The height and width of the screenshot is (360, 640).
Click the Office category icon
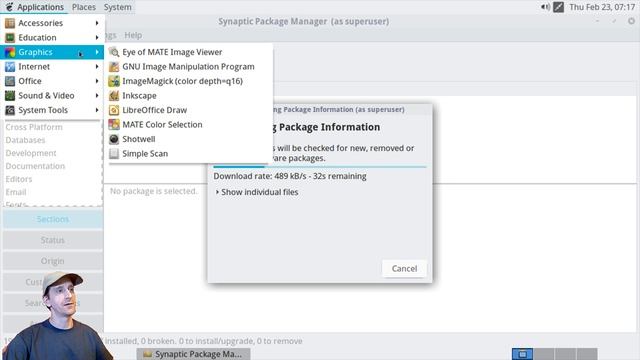coord(10,81)
